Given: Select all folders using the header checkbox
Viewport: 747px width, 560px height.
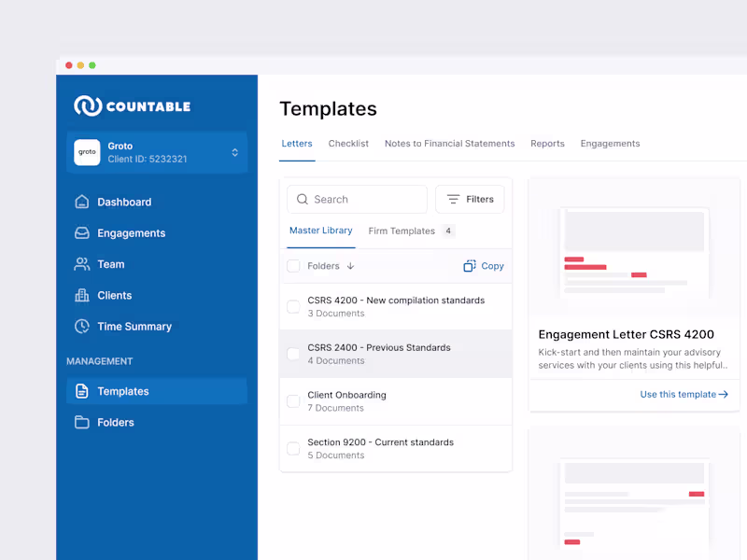Looking at the screenshot, I should pos(292,265).
